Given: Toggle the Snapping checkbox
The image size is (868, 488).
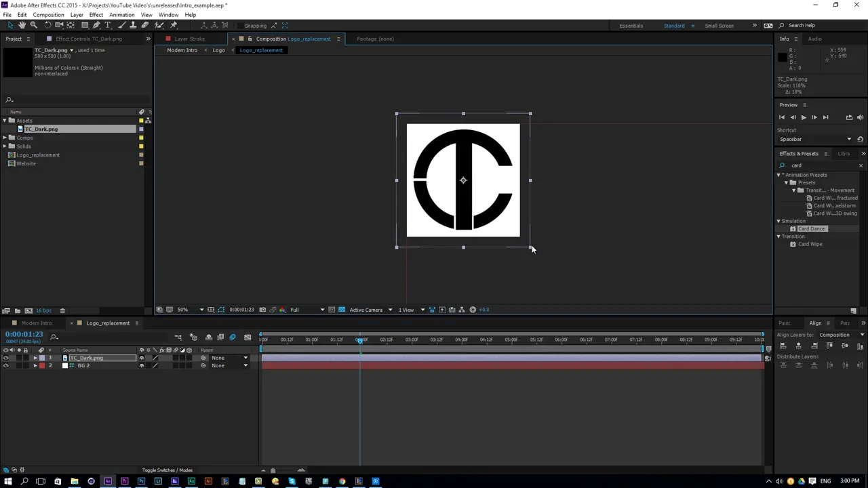Looking at the screenshot, I should (x=240, y=26).
